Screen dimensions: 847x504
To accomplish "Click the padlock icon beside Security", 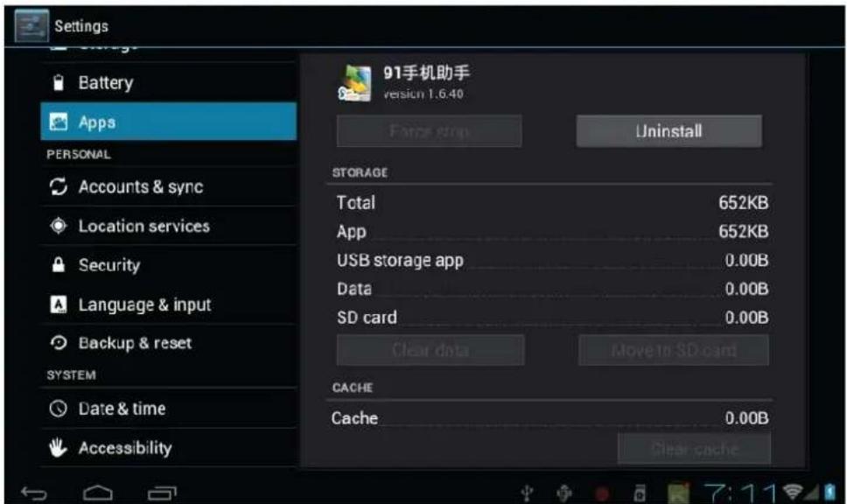I will click(59, 265).
